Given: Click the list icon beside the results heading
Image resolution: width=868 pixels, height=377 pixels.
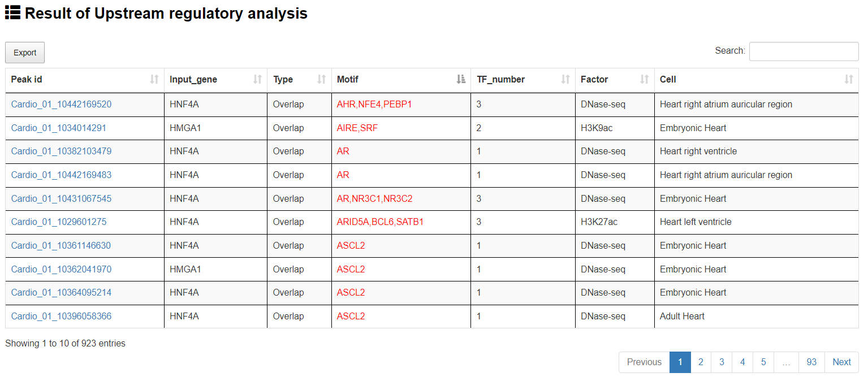Looking at the screenshot, I should tap(13, 12).
